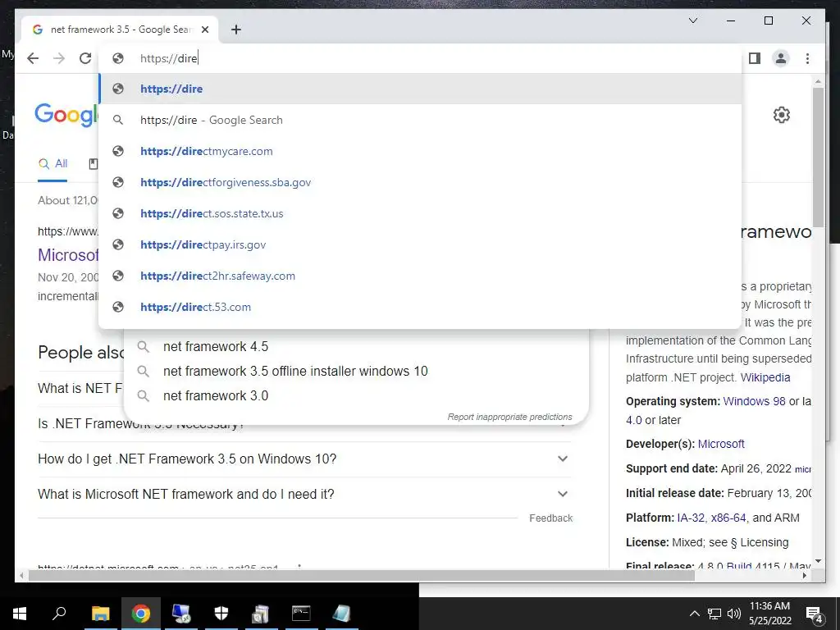This screenshot has width=840, height=630.
Task: Switch to the All search results tab
Action: (x=52, y=164)
